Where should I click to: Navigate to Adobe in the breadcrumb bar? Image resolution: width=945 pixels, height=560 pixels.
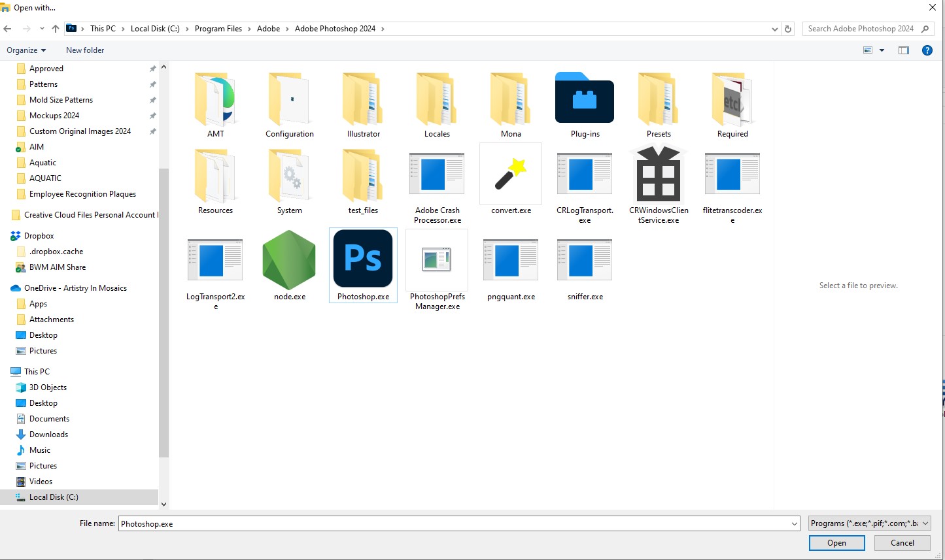tap(268, 28)
